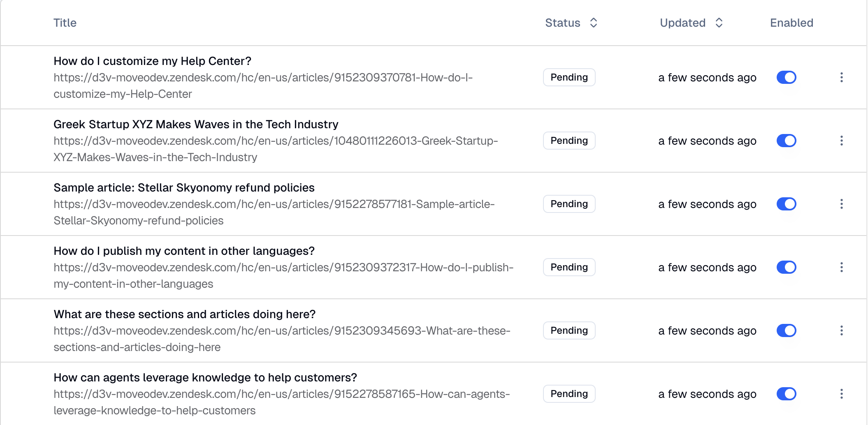The height and width of the screenshot is (425, 868).
Task: Select the 'How do I customize my Help Center?' title
Action: [x=152, y=61]
